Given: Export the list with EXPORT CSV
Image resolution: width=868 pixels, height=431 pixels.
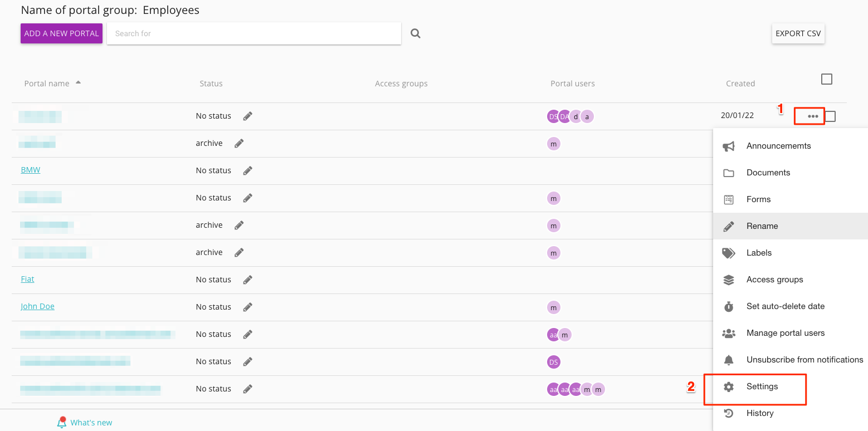Looking at the screenshot, I should pos(798,33).
